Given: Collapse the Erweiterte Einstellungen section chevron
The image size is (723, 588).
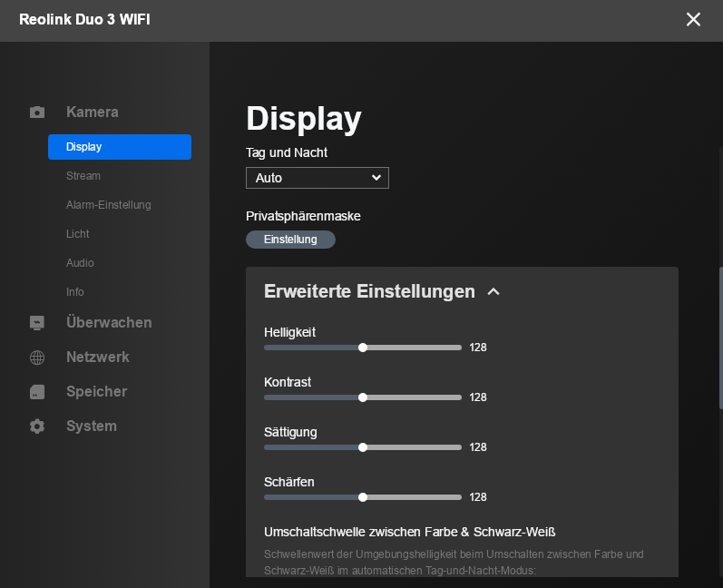Looking at the screenshot, I should [493, 291].
